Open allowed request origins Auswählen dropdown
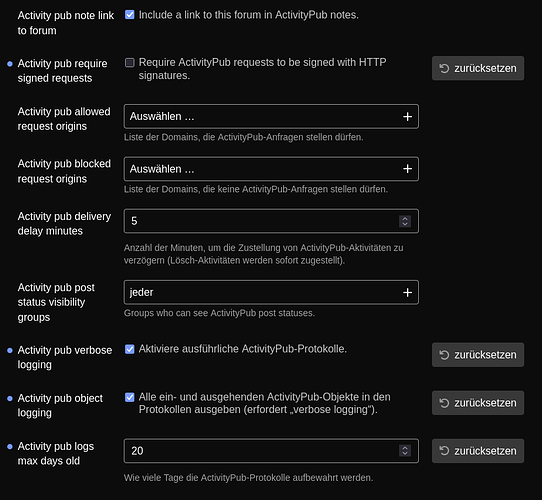Image resolution: width=542 pixels, height=500 pixels. [x=271, y=117]
